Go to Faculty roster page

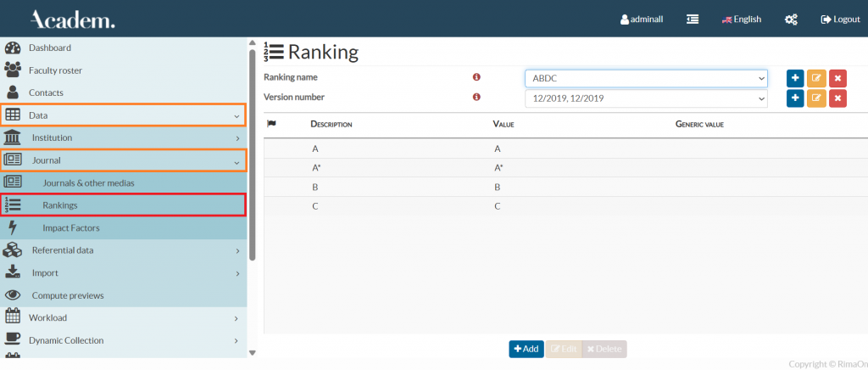pos(55,70)
